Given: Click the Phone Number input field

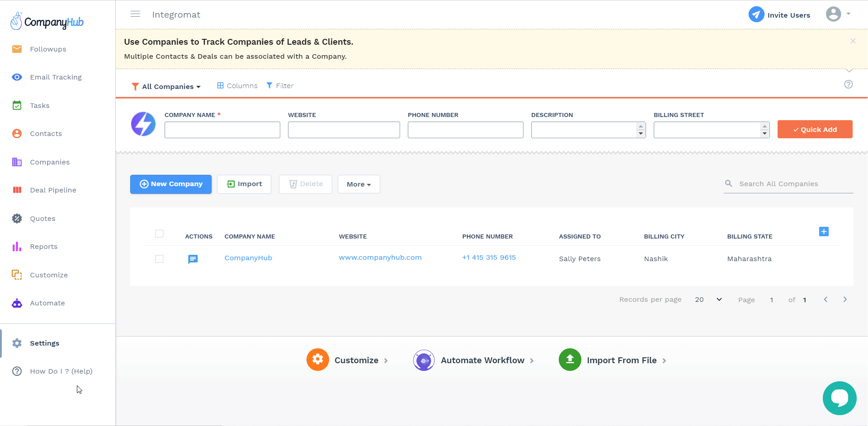Looking at the screenshot, I should (x=466, y=130).
